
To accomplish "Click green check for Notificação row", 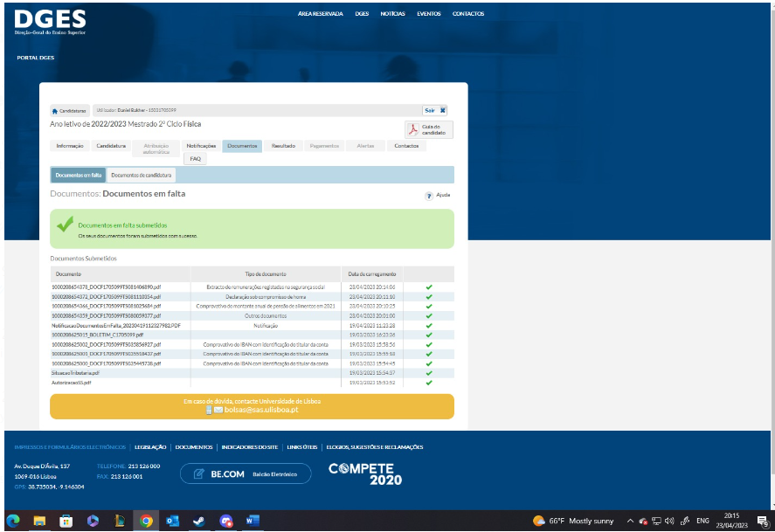I will click(x=429, y=326).
